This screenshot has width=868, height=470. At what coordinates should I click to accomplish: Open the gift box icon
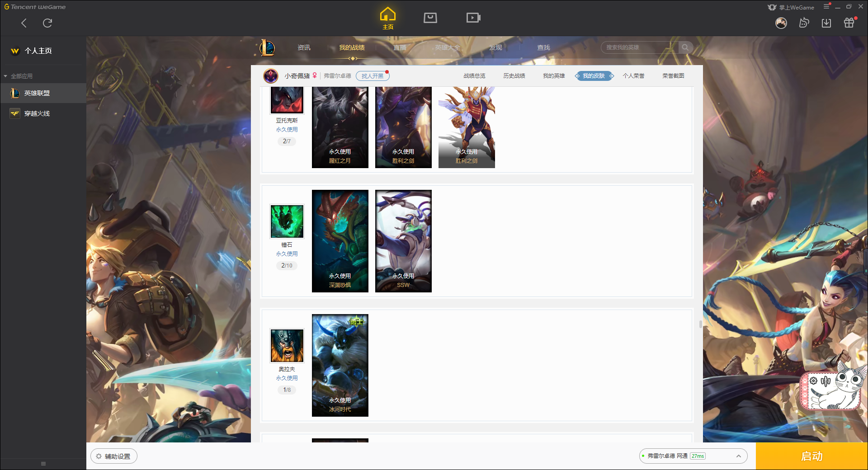[x=849, y=23]
